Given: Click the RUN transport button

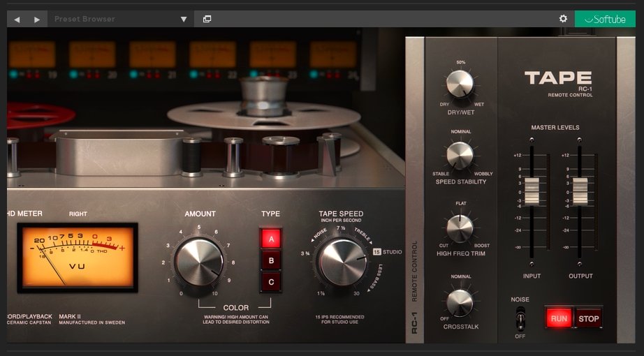Looking at the screenshot, I should [559, 318].
